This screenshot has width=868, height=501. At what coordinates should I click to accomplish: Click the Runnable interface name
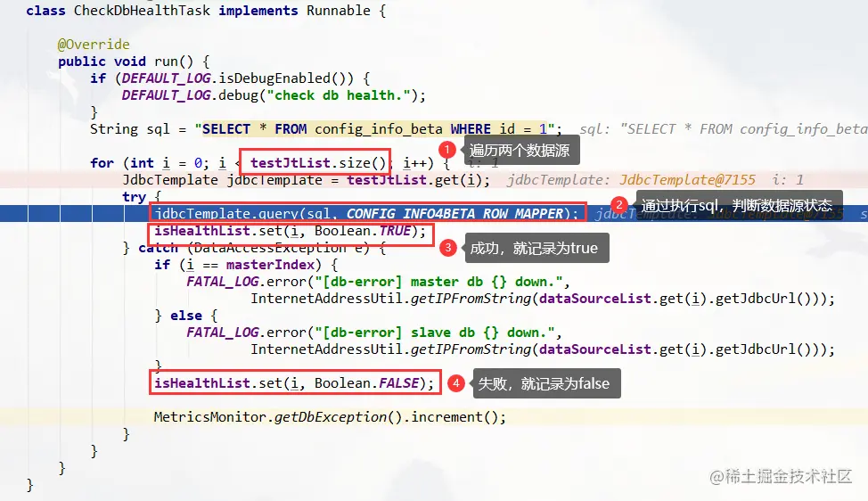339,11
